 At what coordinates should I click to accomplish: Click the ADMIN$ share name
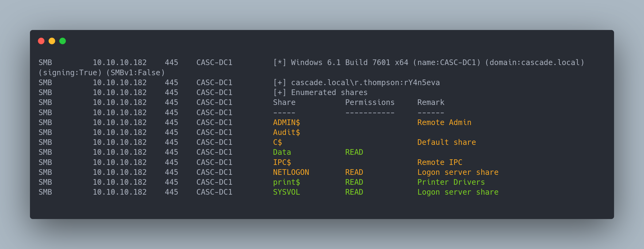[286, 122]
